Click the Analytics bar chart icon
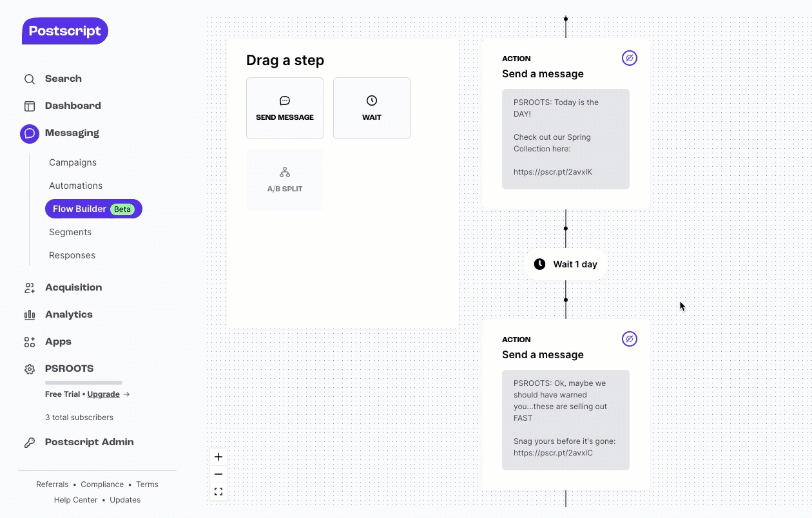The height and width of the screenshot is (518, 812). click(30, 315)
